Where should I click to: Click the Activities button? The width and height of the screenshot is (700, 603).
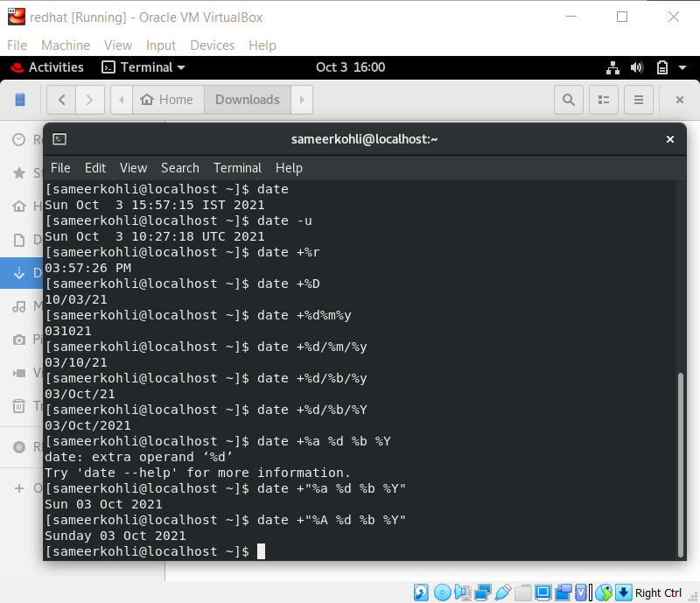47,67
